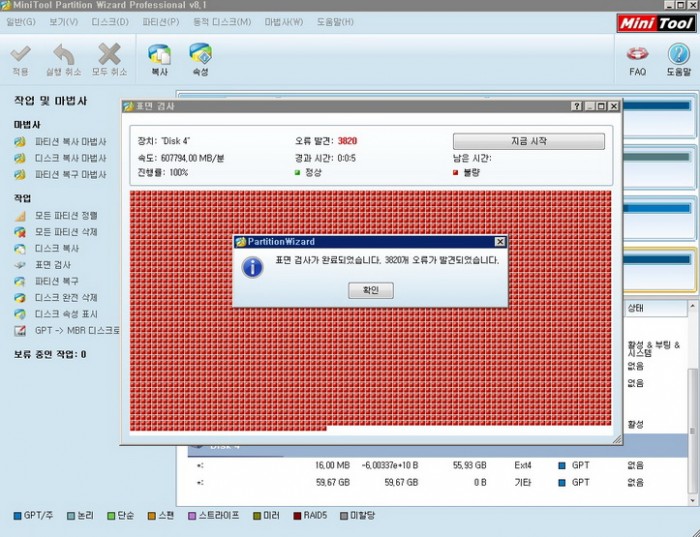The height and width of the screenshot is (537, 700).
Task: Click the 활성 & 부팅 & 시스템 status cell
Action: pos(654,349)
